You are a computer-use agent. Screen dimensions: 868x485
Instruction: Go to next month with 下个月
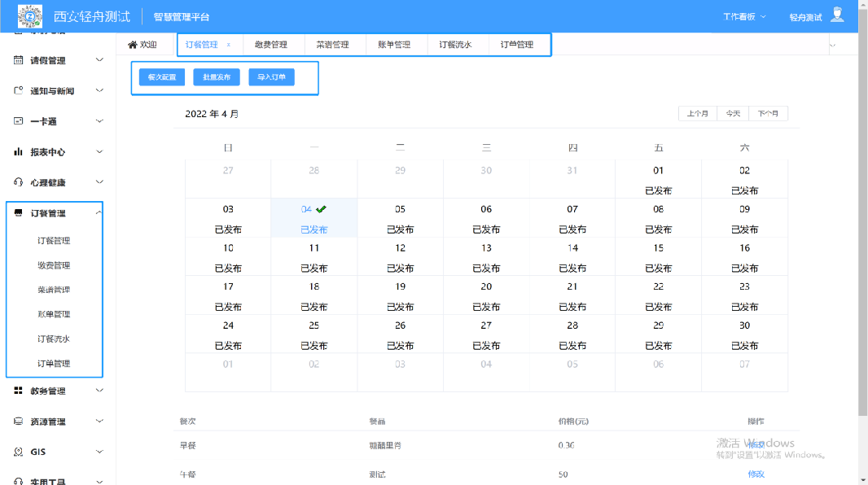pos(768,113)
